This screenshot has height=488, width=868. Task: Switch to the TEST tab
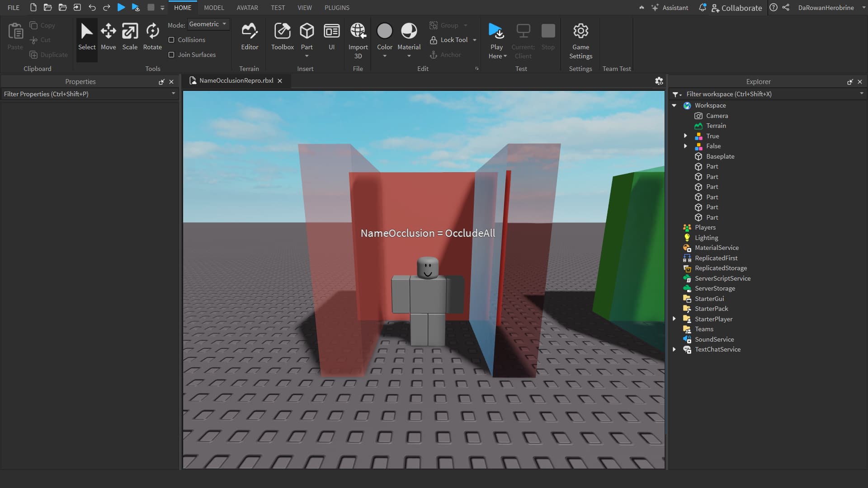click(x=278, y=8)
